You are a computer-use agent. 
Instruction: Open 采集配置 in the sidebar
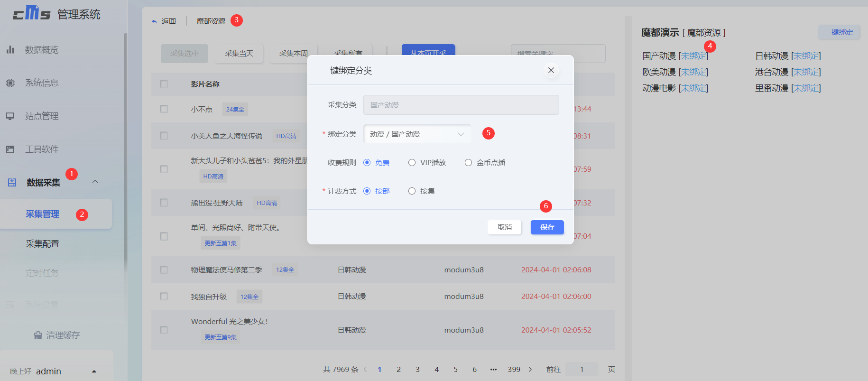point(43,244)
